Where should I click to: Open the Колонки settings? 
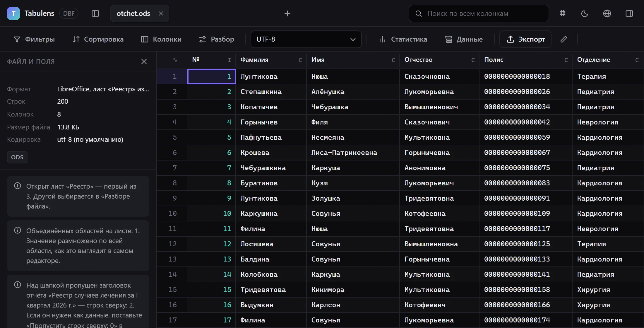[x=161, y=39]
